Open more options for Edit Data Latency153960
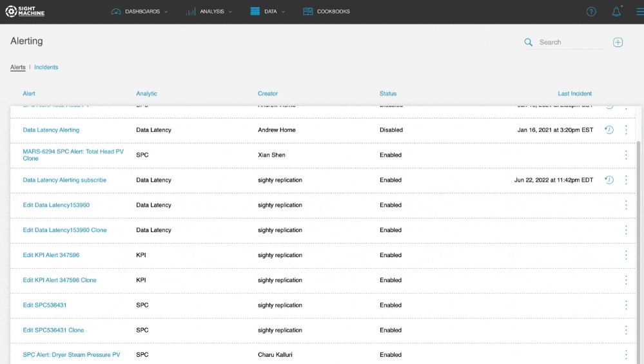The height and width of the screenshot is (364, 644). pyautogui.click(x=626, y=205)
